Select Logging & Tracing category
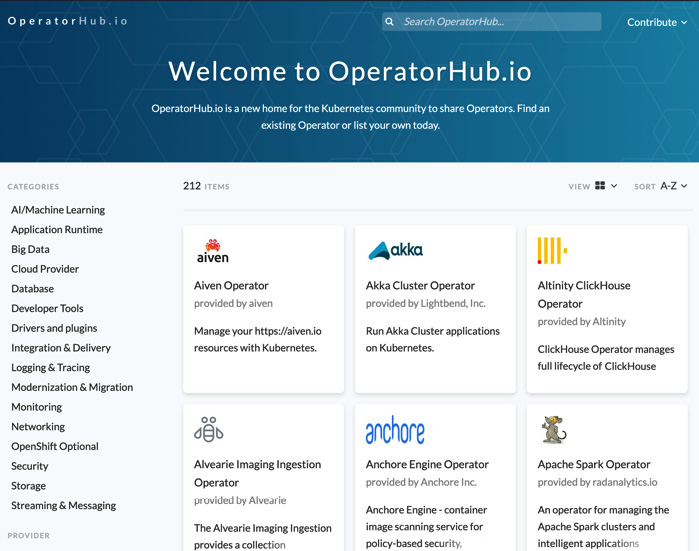Image resolution: width=699 pixels, height=551 pixels. [x=50, y=367]
